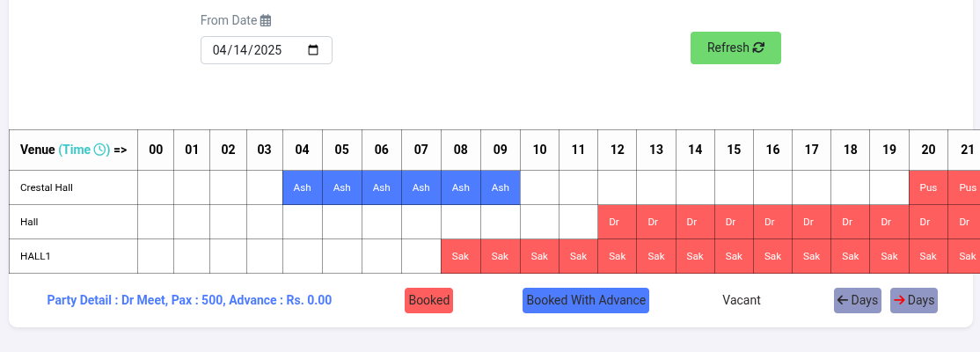Click the Party Detail Dr Meet text
The width and height of the screenshot is (980, 352).
coord(189,300)
